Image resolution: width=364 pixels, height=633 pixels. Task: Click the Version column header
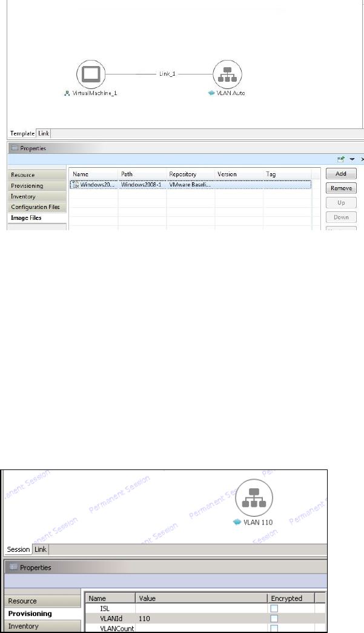coord(239,174)
